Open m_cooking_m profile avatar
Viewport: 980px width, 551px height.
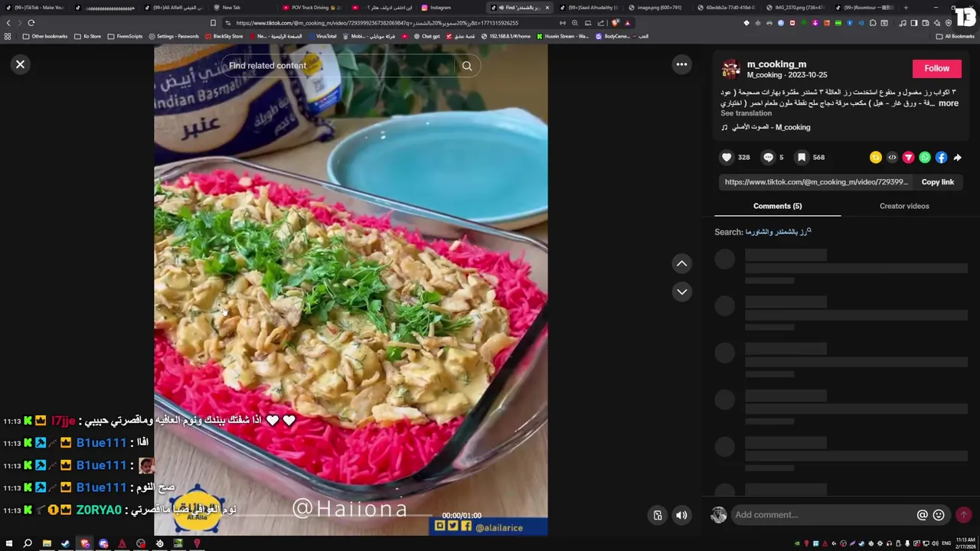tap(731, 70)
